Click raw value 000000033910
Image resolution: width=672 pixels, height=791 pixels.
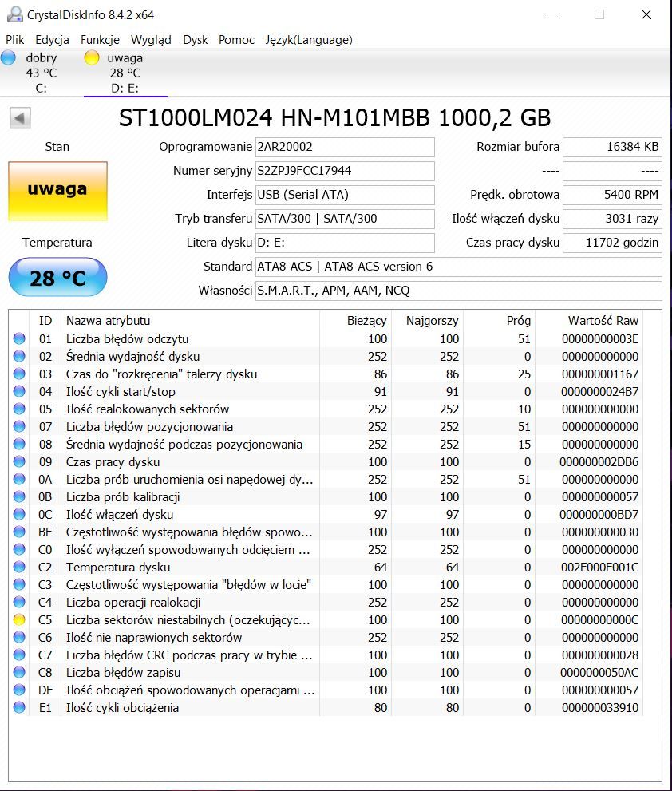[600, 708]
